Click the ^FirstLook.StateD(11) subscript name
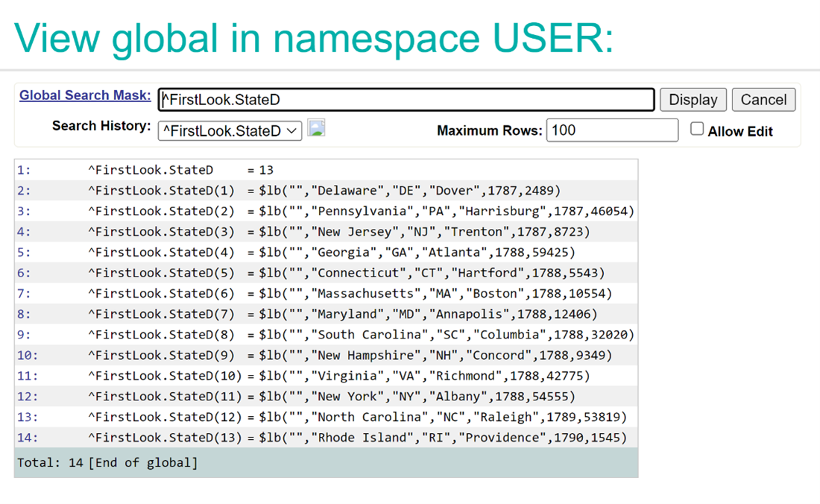 point(165,397)
